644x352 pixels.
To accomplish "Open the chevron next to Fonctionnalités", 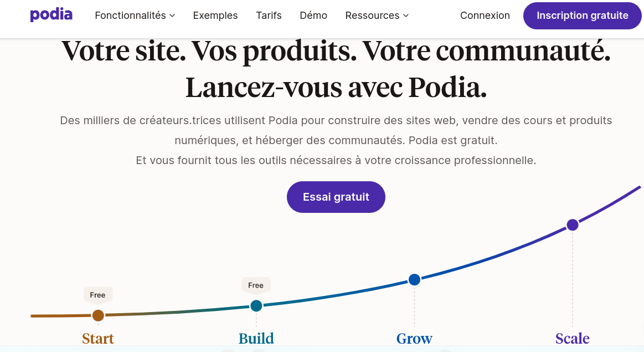I will (x=172, y=16).
